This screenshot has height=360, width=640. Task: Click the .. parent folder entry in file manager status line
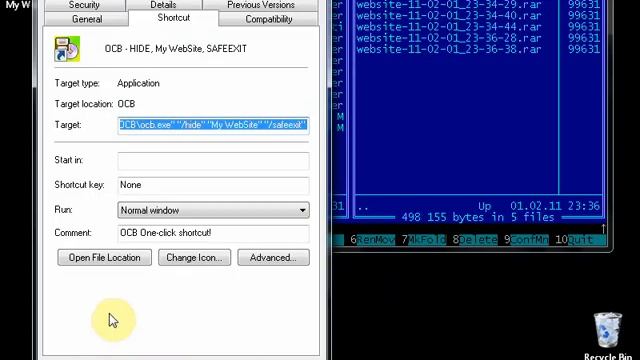point(363,207)
